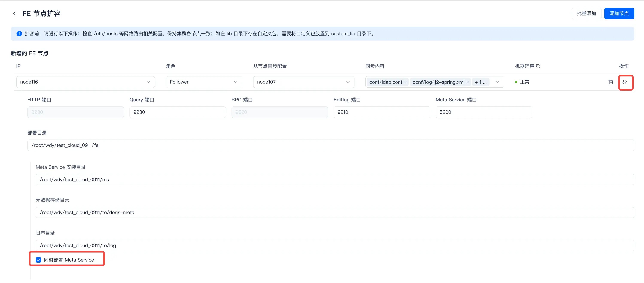Click the 批量添加 button

[586, 14]
